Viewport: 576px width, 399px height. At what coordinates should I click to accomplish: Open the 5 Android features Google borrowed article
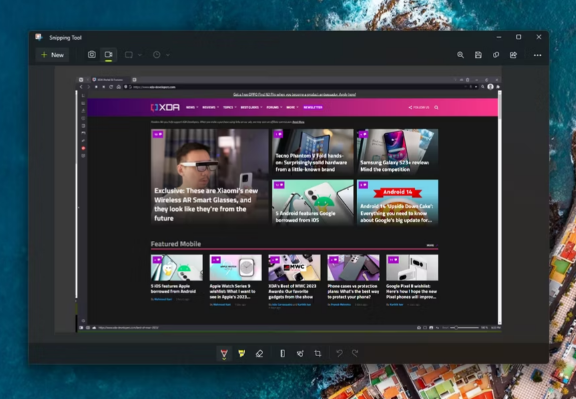click(x=313, y=202)
